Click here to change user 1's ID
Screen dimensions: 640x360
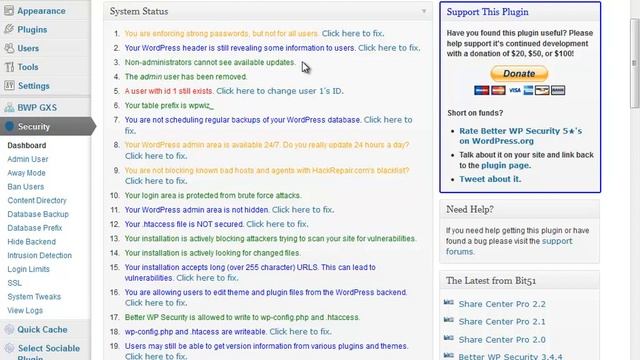click(280, 91)
